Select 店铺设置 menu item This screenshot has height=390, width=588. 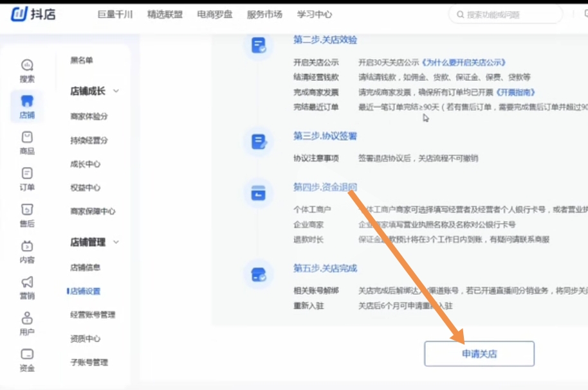(x=85, y=291)
